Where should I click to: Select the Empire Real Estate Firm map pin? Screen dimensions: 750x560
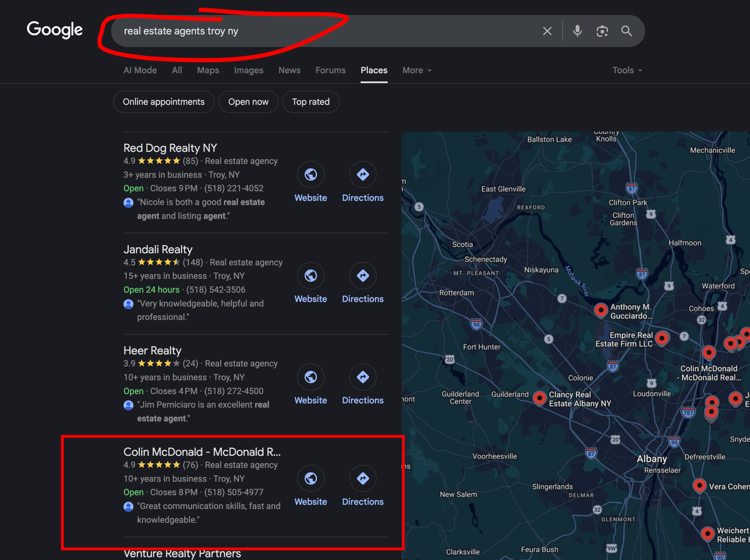[x=662, y=338]
